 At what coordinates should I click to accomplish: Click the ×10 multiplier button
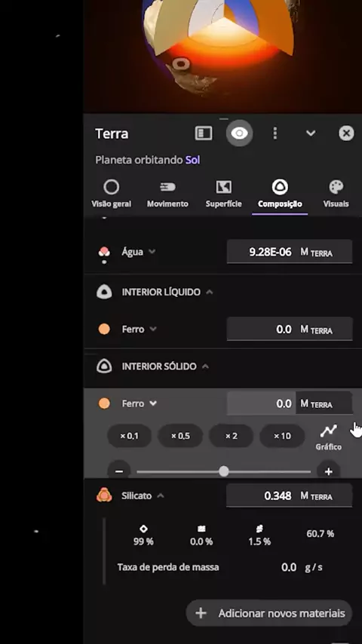[282, 436]
